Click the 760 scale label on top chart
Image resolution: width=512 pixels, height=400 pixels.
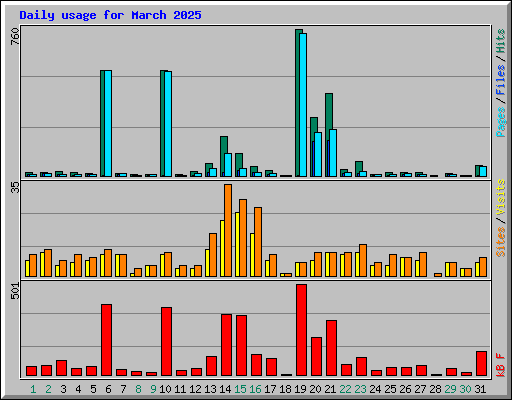pyautogui.click(x=15, y=37)
